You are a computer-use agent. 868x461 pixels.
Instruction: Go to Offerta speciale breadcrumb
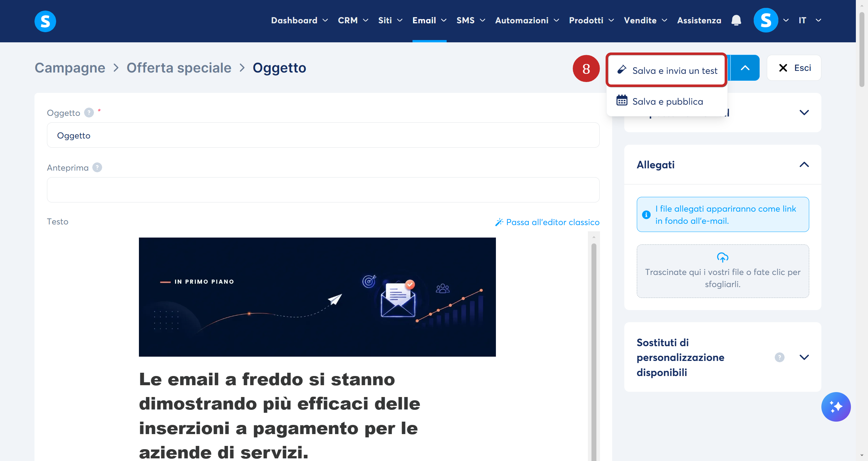coord(179,68)
